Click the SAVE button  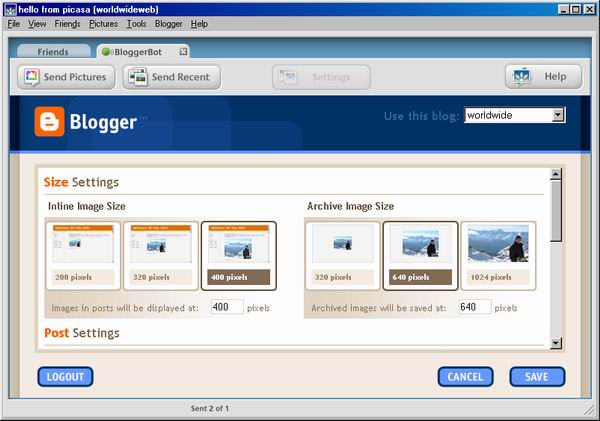(x=537, y=377)
